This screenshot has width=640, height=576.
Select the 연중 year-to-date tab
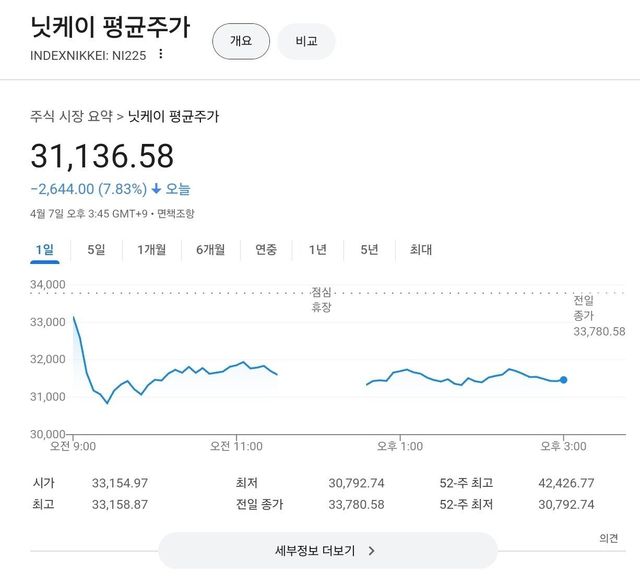coord(266,249)
